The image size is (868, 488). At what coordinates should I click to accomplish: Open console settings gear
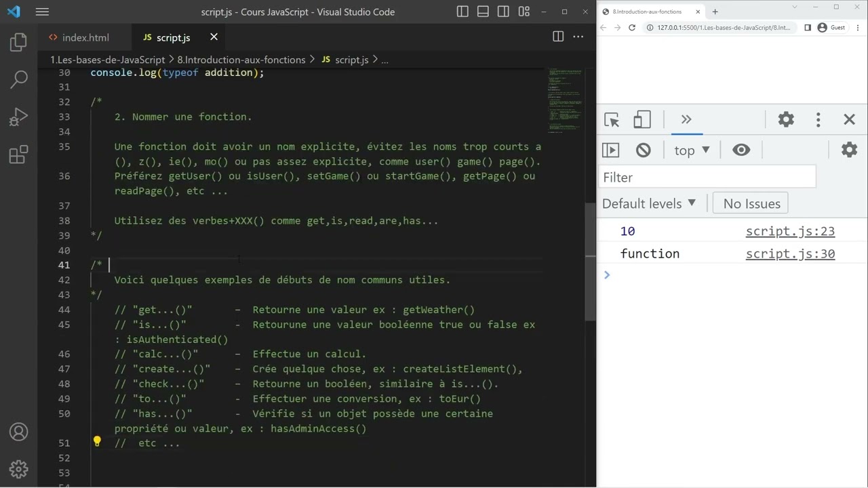(849, 150)
